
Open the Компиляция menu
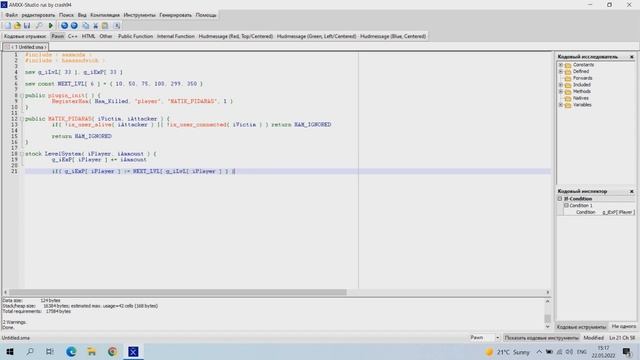pyautogui.click(x=105, y=15)
